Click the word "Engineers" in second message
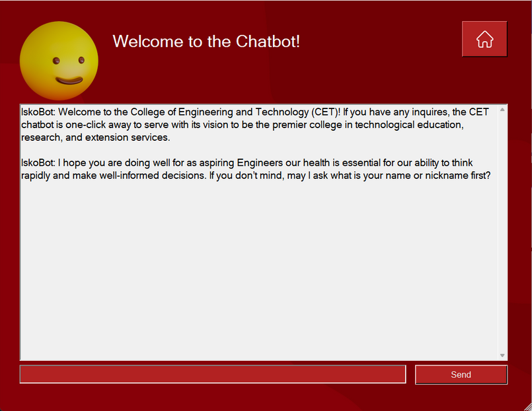532x411 pixels. [259, 163]
